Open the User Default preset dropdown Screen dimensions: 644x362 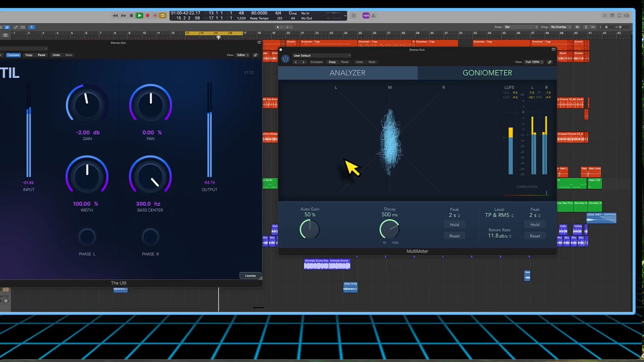(321, 55)
